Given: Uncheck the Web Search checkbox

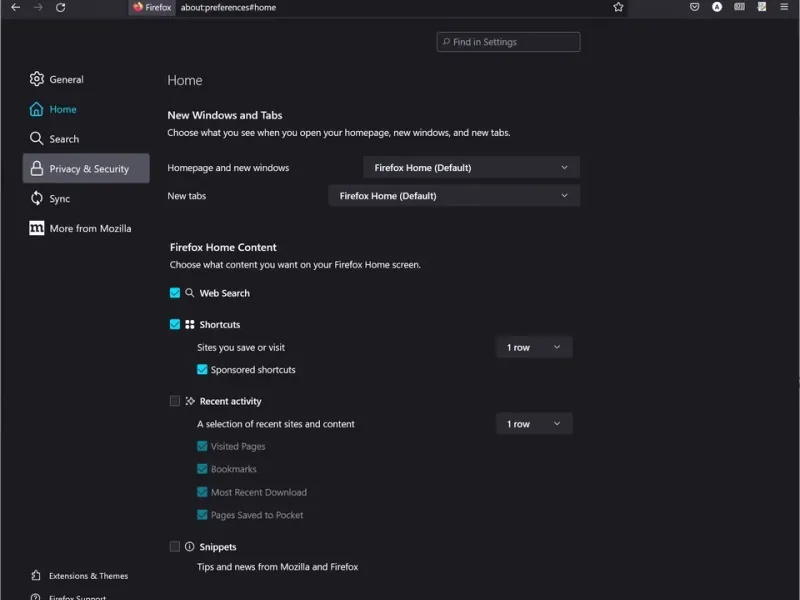Looking at the screenshot, I should [x=175, y=293].
